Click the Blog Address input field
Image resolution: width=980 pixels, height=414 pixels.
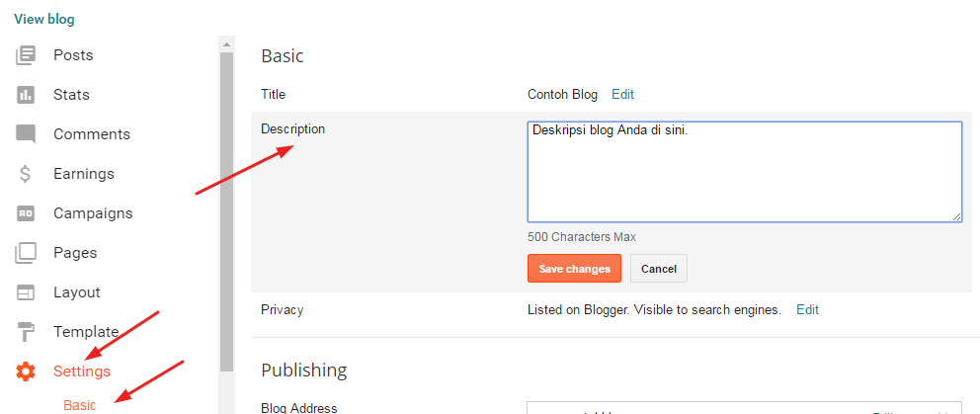pos(692,408)
